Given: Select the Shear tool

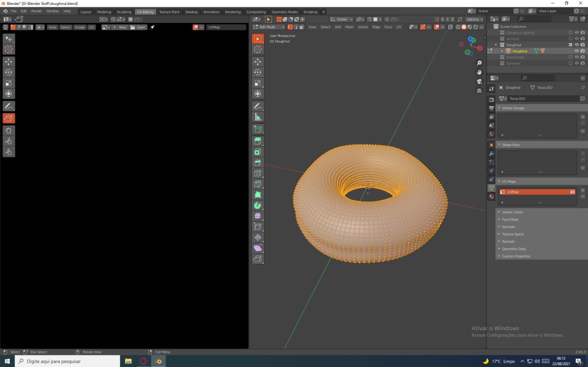Looking at the screenshot, I should 258,248.
